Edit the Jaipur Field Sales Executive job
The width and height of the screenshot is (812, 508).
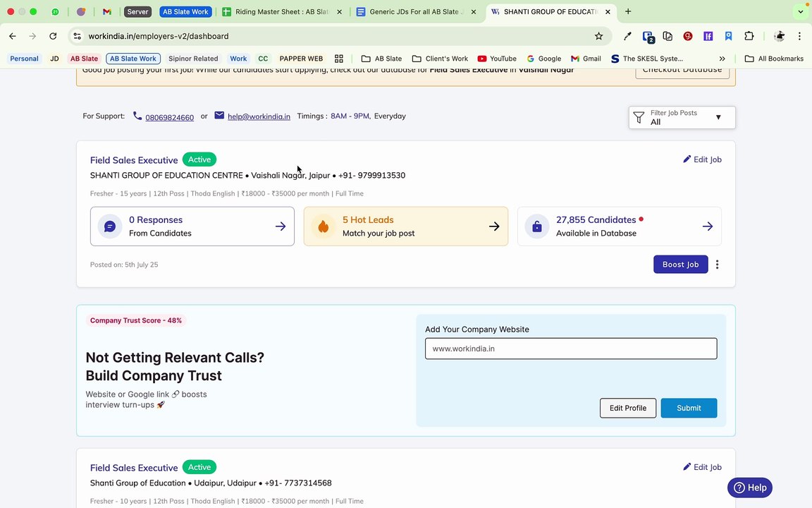[702, 159]
